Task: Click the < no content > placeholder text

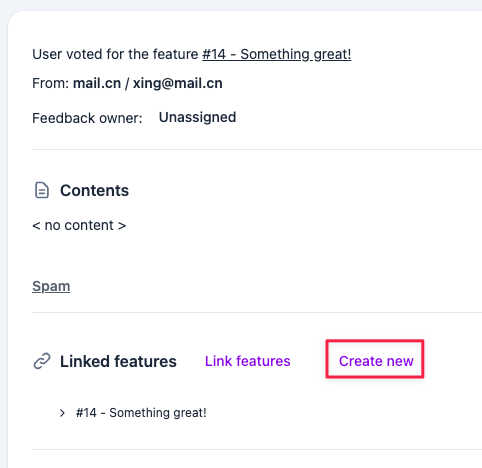Action: click(79, 226)
